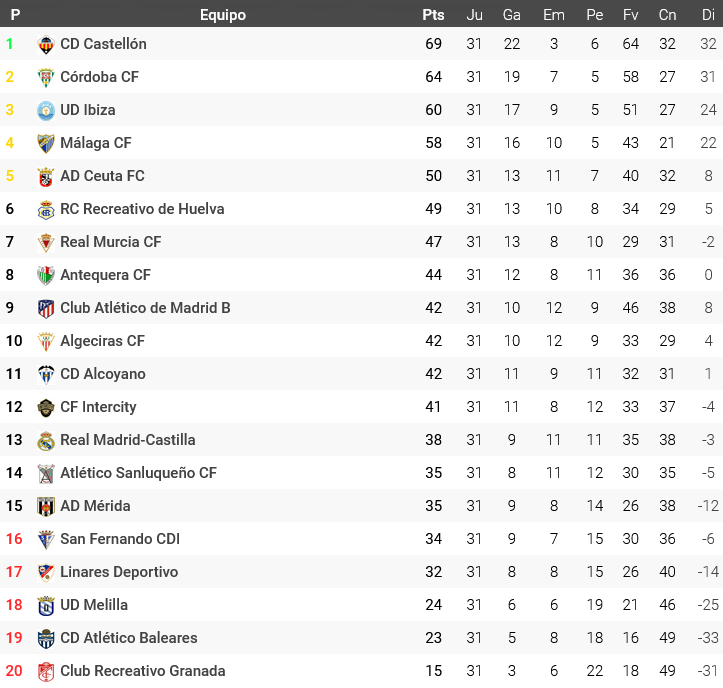723x688 pixels.
Task: Click the CD Atlético Baleares team name
Action: point(129,638)
